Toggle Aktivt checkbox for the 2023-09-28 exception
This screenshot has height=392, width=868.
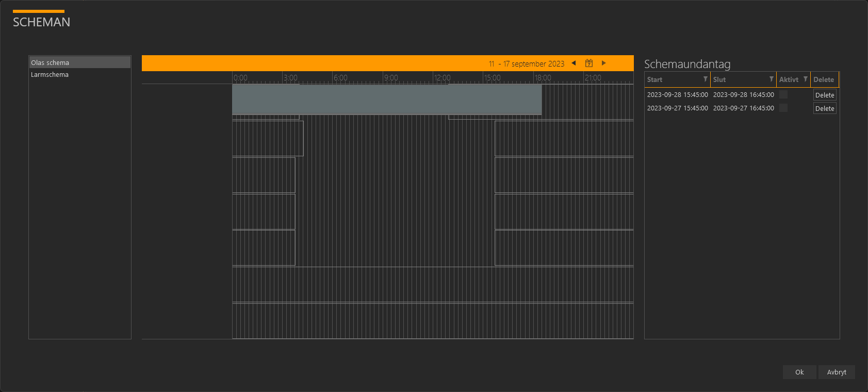pyautogui.click(x=783, y=95)
